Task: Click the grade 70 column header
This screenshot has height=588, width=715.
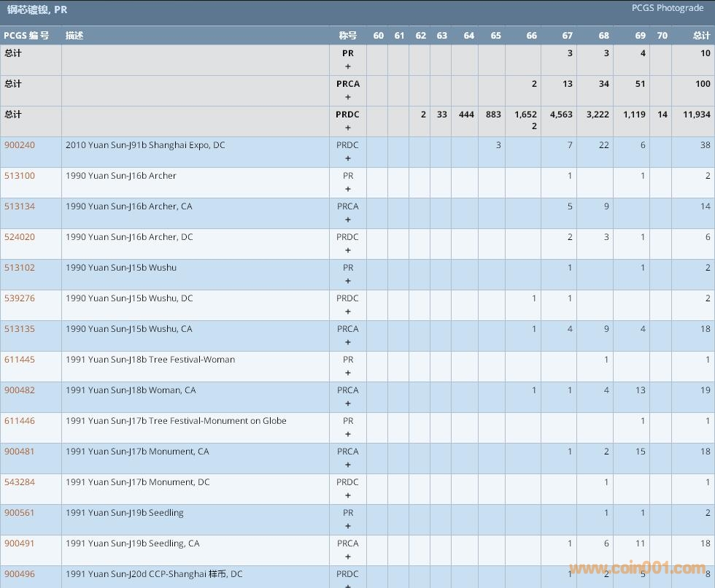Action: (x=662, y=36)
